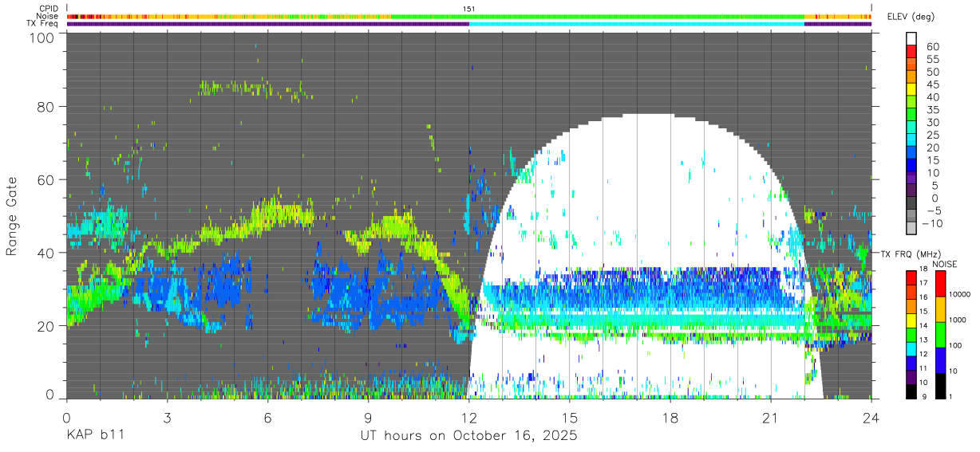The height and width of the screenshot is (452, 980).
Task: Pick the cyan 20–25 degree elevation swatch
Action: 911,140
